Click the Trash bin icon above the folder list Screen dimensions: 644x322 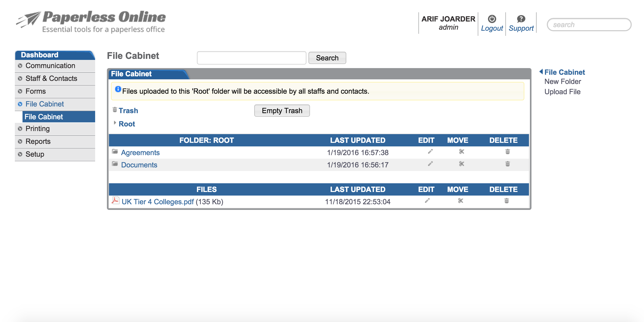coord(115,110)
